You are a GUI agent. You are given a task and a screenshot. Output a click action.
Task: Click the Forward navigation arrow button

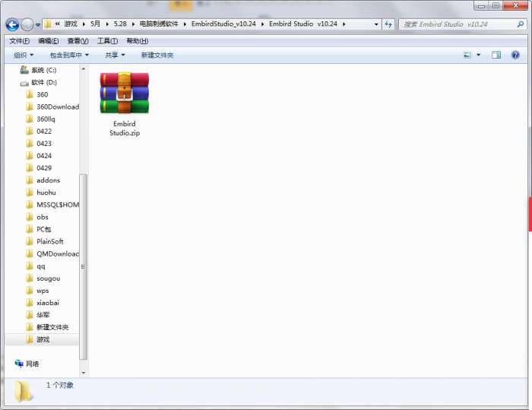pos(27,24)
